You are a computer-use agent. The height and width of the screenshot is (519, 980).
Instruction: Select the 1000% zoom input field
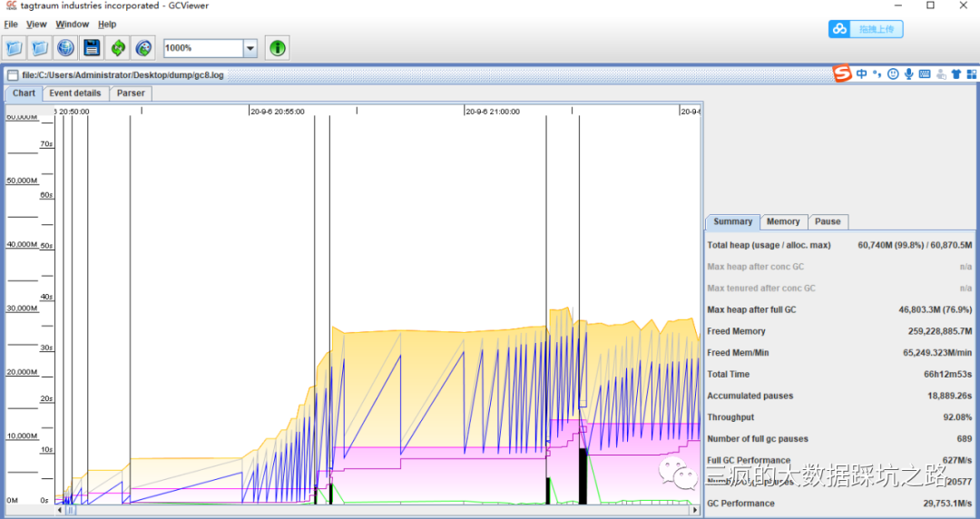click(x=204, y=48)
